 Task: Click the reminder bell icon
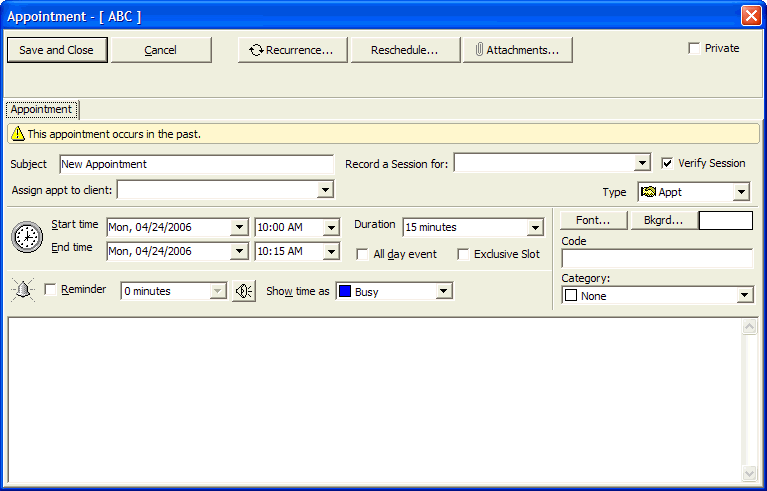click(23, 290)
